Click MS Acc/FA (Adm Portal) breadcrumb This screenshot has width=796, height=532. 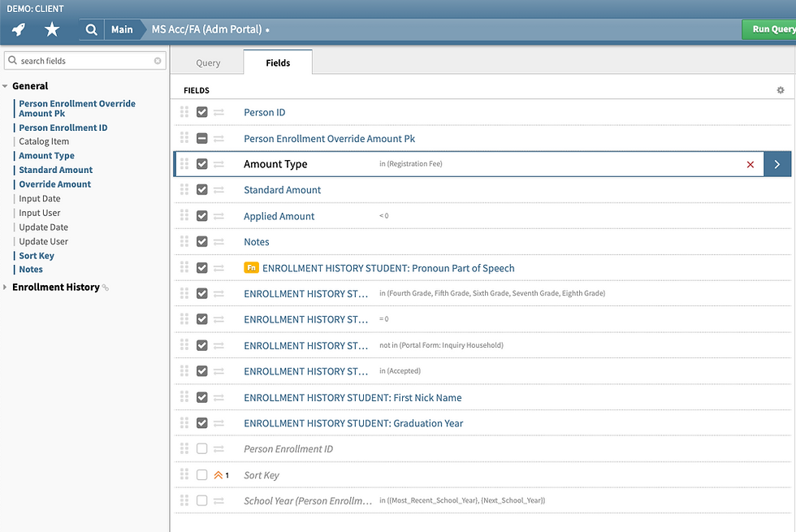pyautogui.click(x=206, y=29)
